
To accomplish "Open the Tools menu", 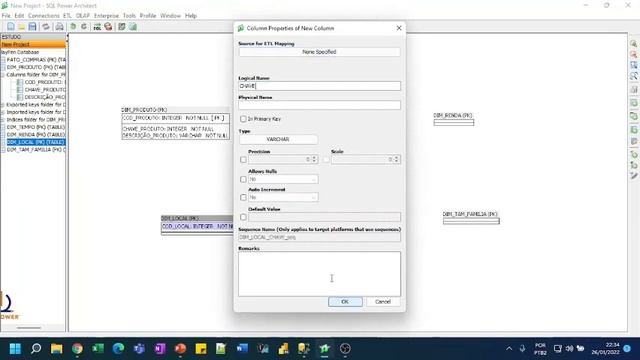I will (129, 16).
